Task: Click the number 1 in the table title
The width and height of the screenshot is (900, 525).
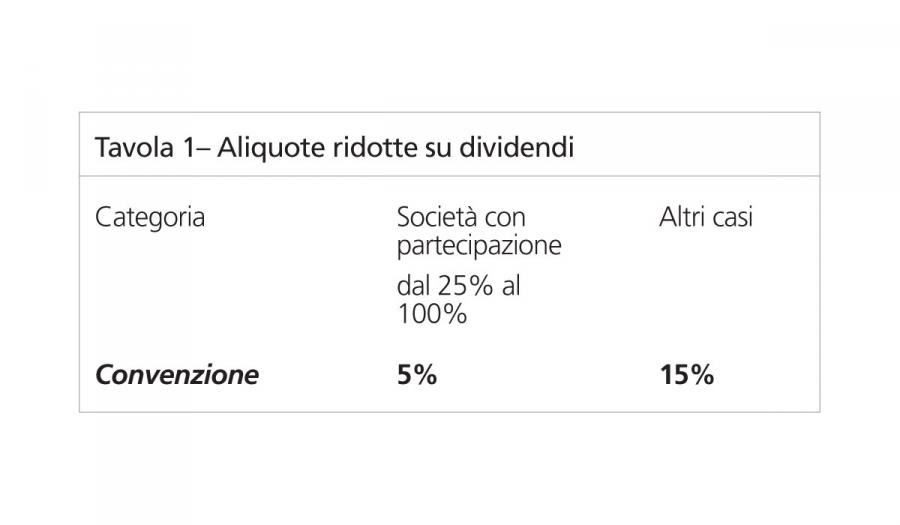Action: 188,148
